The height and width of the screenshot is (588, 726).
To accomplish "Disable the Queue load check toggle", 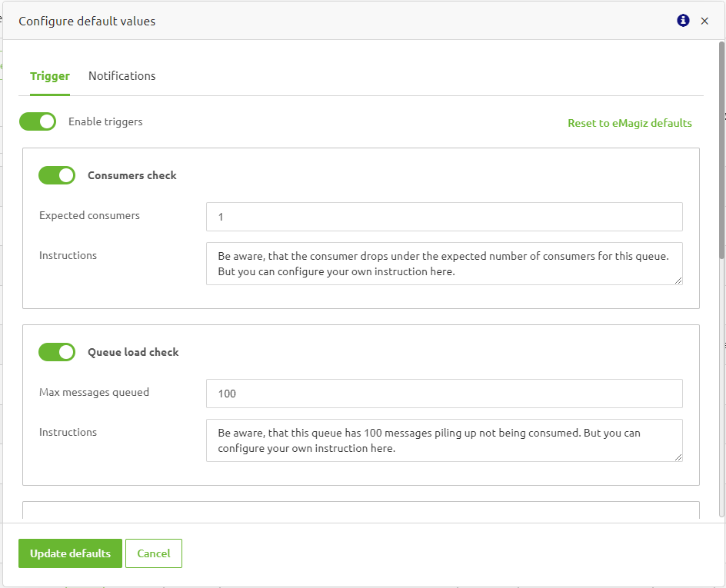I will click(x=56, y=352).
